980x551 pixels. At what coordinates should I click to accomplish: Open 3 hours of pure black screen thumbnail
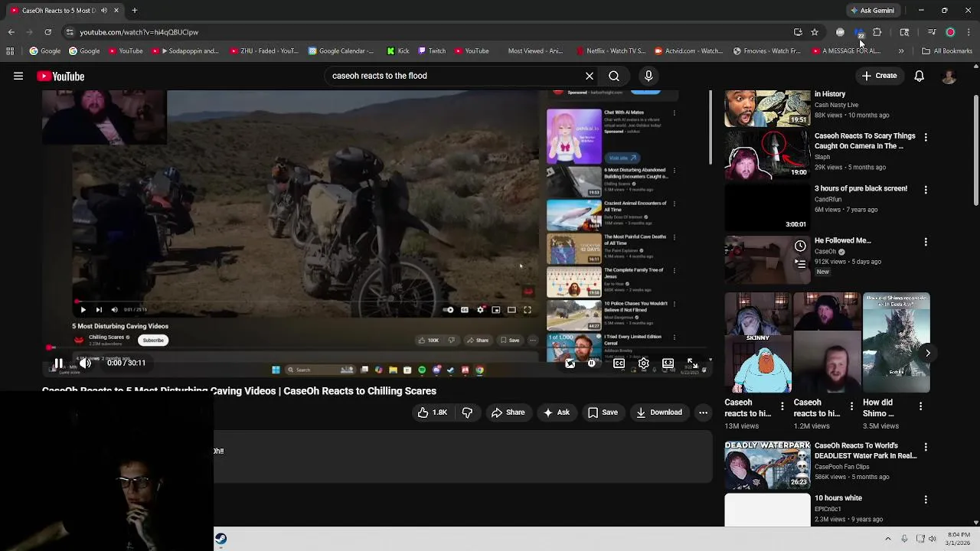pos(767,207)
